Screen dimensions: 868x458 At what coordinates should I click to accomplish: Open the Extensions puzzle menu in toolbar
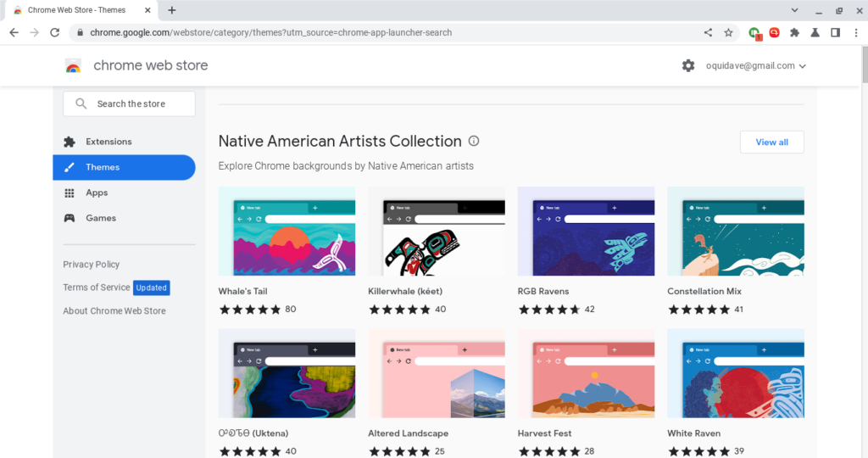point(794,33)
